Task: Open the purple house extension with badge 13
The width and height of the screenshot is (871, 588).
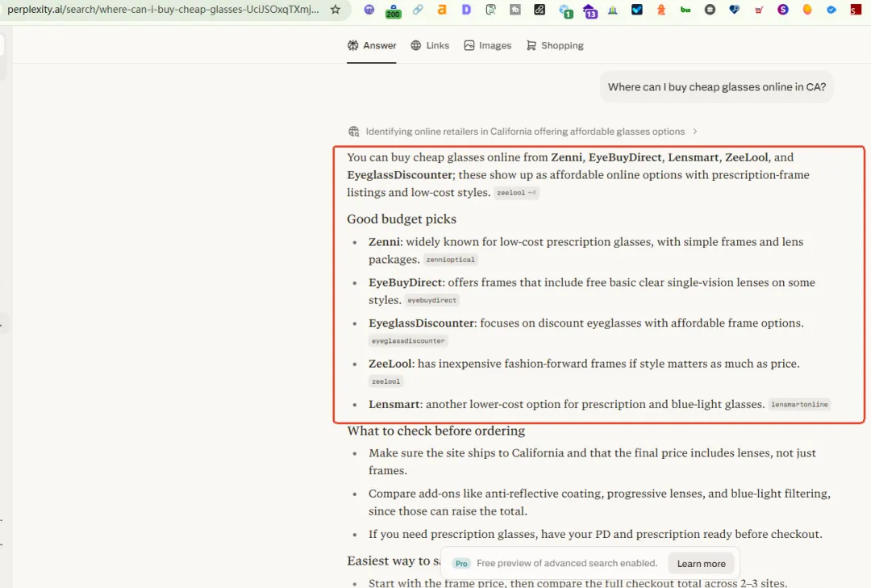Action: coord(590,10)
